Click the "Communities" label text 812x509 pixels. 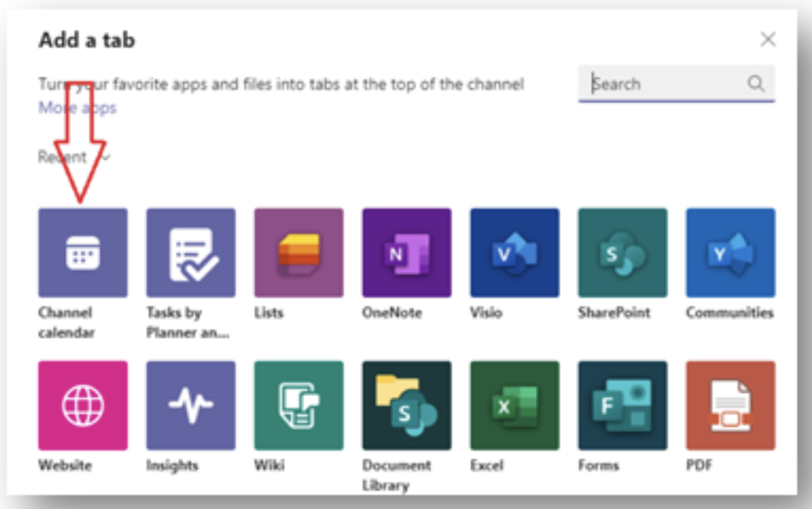(730, 312)
